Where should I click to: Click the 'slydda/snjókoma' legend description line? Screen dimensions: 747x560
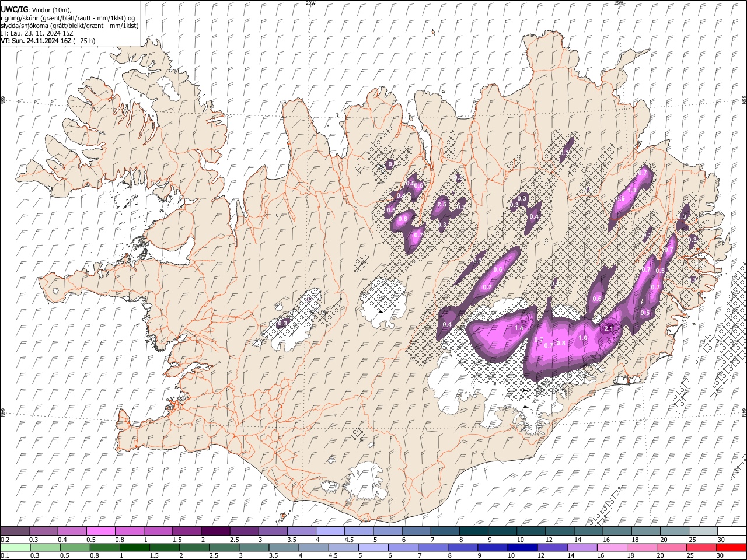click(x=69, y=26)
